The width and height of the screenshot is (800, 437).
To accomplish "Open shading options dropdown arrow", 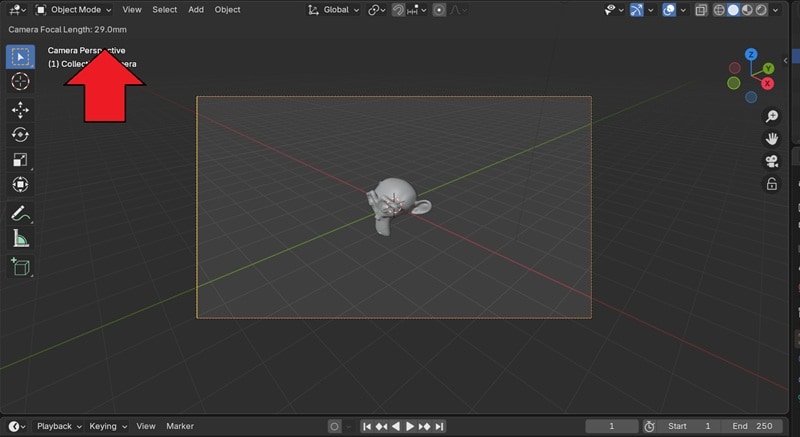I will pyautogui.click(x=776, y=10).
